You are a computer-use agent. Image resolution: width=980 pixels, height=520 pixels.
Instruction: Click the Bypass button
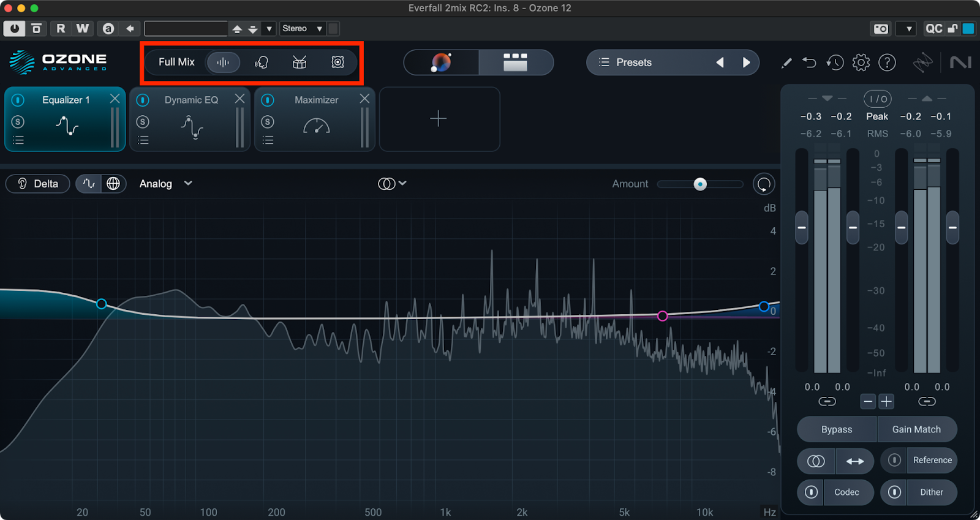click(837, 429)
